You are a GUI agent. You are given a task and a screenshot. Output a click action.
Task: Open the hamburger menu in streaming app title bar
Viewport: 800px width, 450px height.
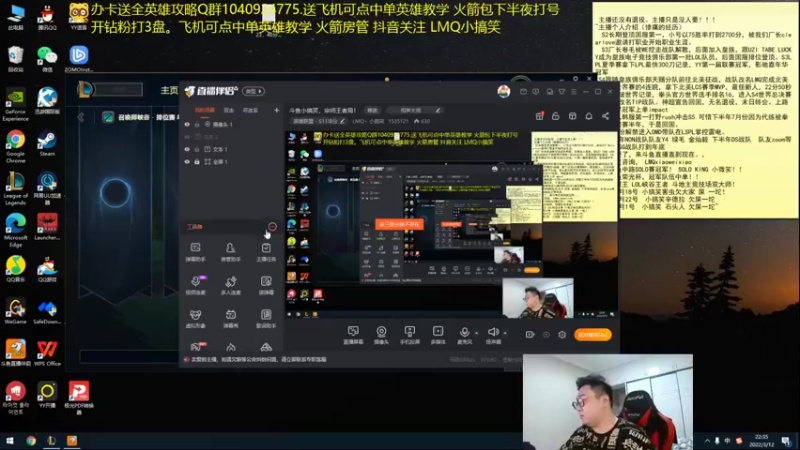(574, 92)
